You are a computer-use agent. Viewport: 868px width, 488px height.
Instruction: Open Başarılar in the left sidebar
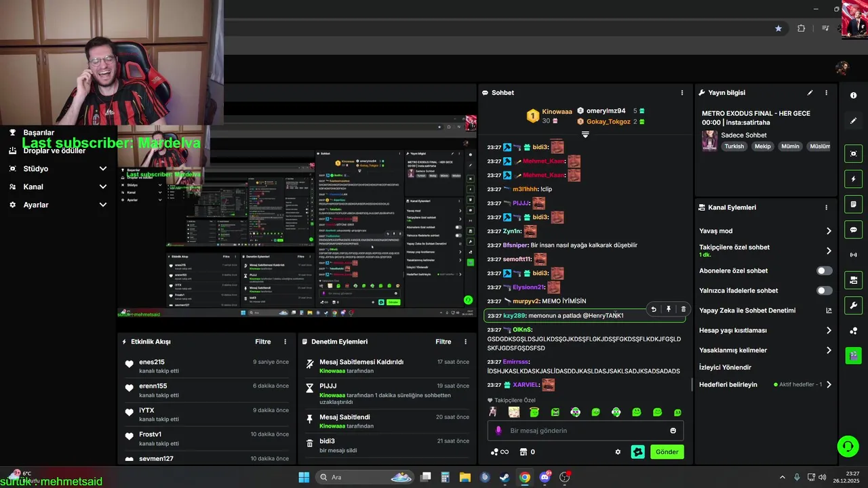pyautogui.click(x=39, y=133)
